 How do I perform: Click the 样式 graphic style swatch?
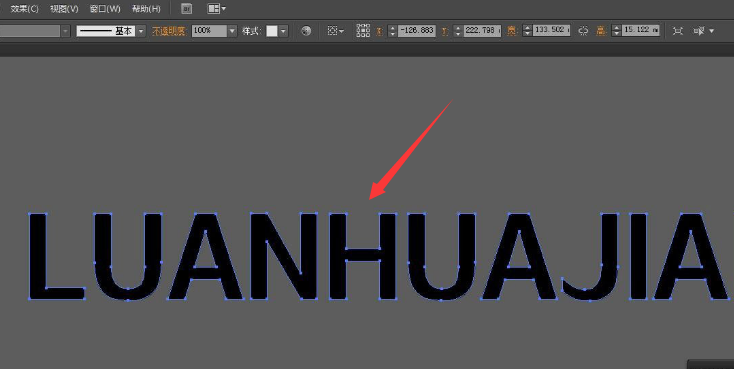[x=272, y=31]
